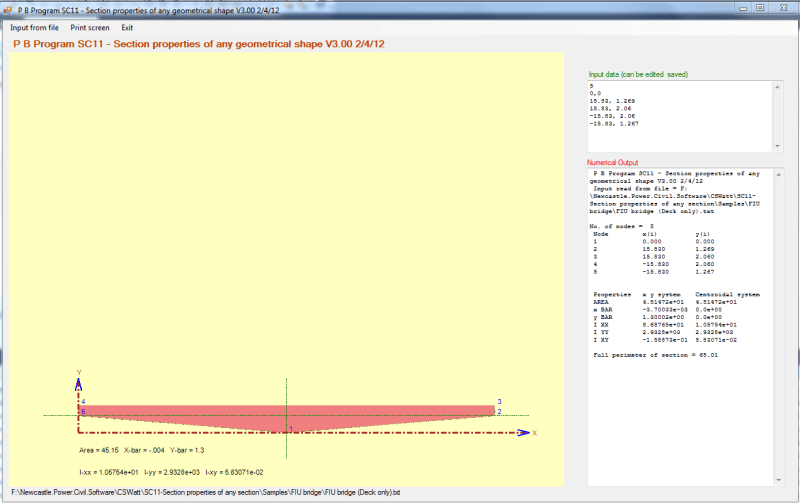Click the "I YY" row in Numerical Output

pyautogui.click(x=663, y=332)
